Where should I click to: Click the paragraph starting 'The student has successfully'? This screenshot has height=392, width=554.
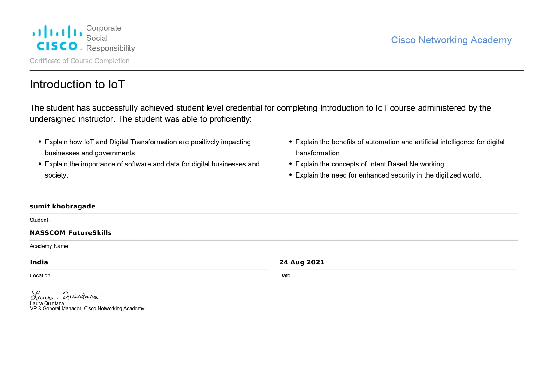260,113
